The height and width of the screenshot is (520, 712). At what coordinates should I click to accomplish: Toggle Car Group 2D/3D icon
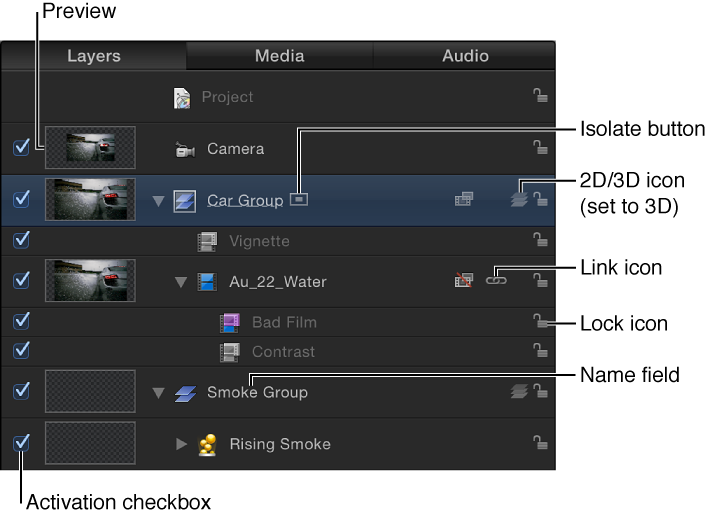519,199
